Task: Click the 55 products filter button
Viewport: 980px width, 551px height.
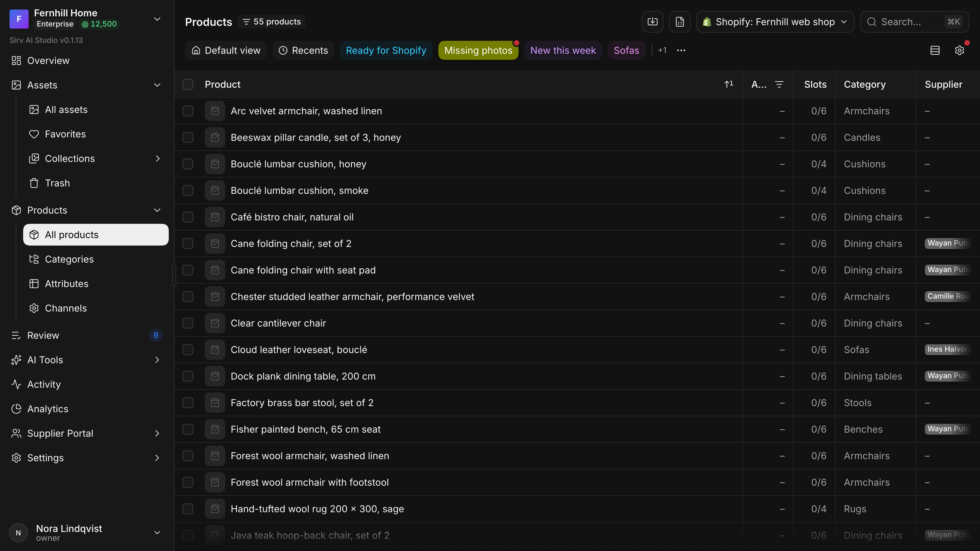Action: coord(272,22)
